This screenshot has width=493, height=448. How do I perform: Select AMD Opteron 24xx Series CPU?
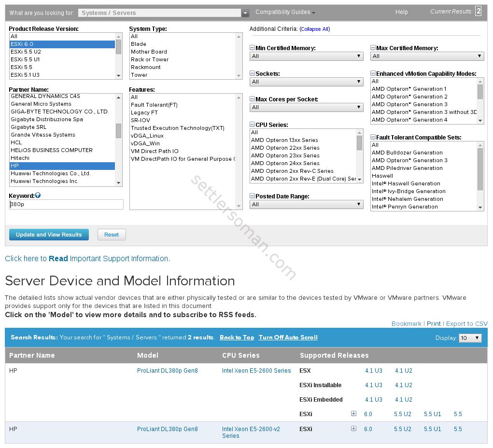pyautogui.click(x=303, y=164)
